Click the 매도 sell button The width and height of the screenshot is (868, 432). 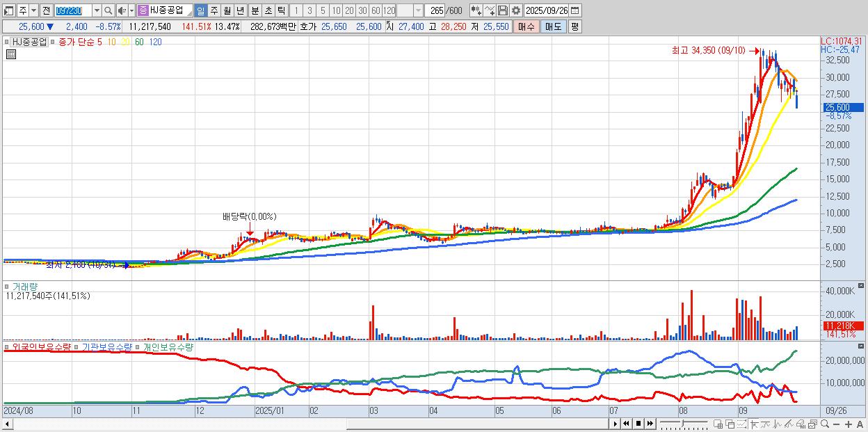(x=553, y=26)
